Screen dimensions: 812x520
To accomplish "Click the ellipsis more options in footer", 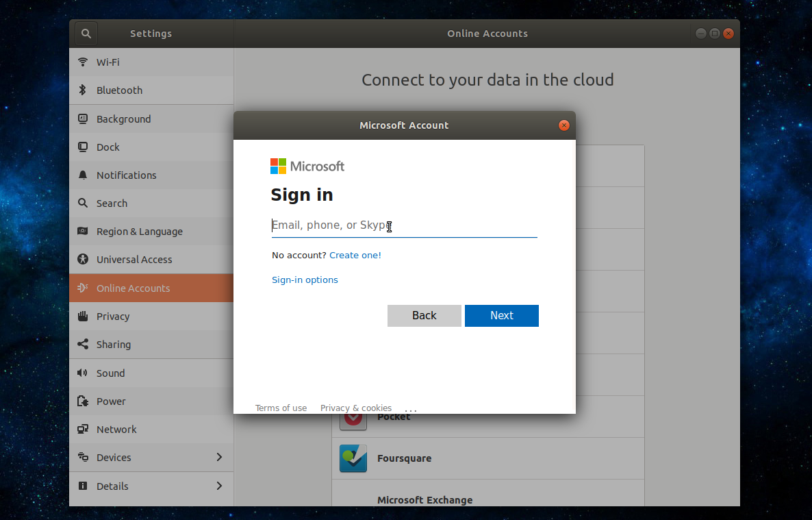I will (x=411, y=409).
